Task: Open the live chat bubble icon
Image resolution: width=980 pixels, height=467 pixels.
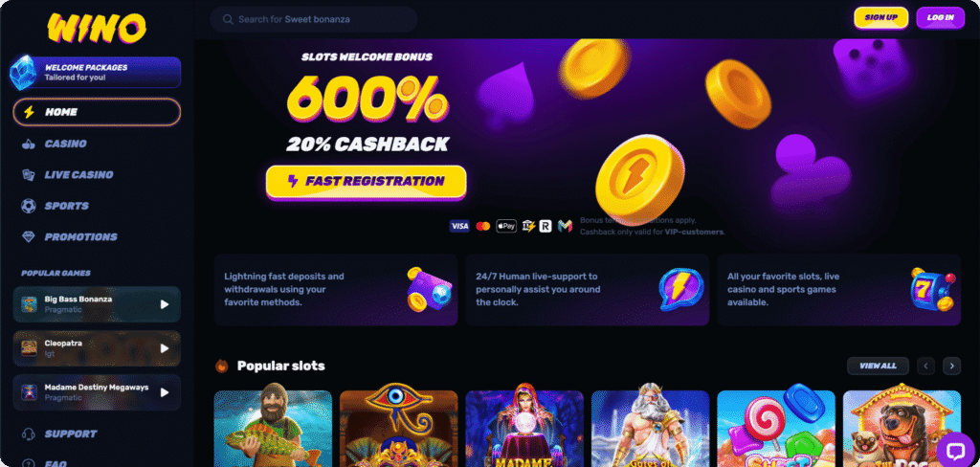Action: click(956, 452)
